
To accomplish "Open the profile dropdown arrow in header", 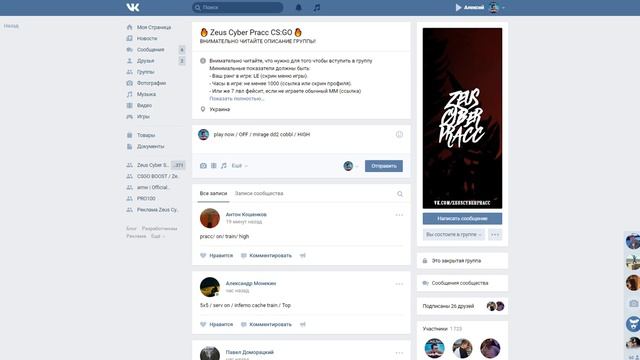I will pyautogui.click(x=503, y=8).
